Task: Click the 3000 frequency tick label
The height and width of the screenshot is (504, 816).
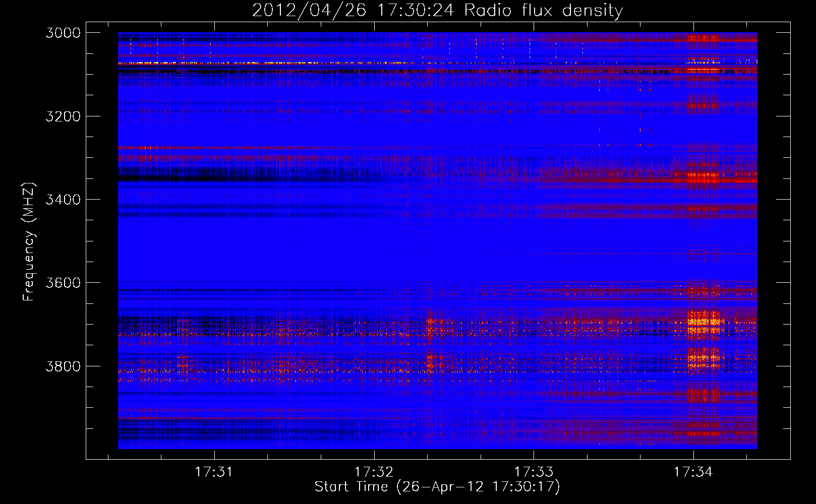Action: click(63, 33)
